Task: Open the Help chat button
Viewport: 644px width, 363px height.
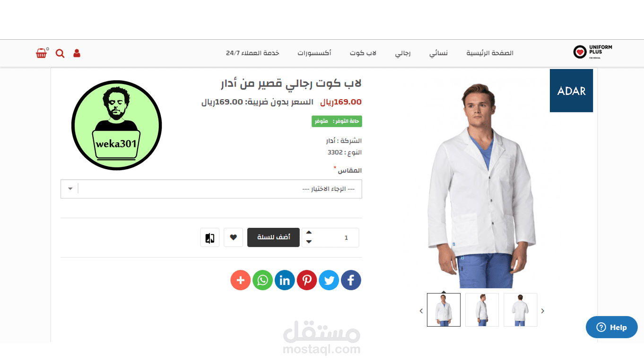Action: 612,327
